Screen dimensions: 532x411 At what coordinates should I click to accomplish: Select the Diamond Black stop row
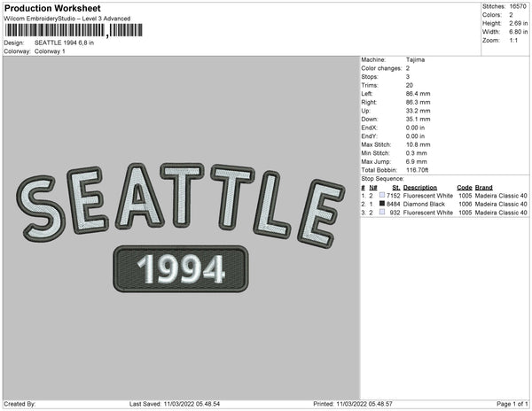(x=443, y=204)
